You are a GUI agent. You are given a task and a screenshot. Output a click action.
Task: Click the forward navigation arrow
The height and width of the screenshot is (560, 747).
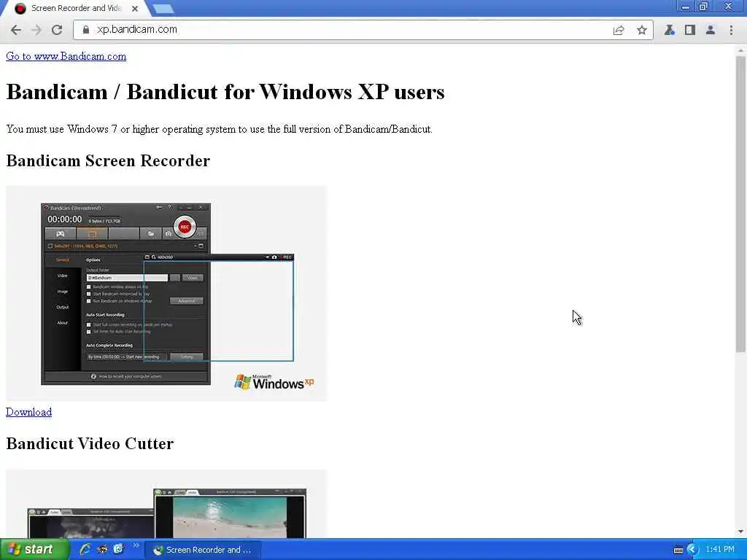click(36, 30)
